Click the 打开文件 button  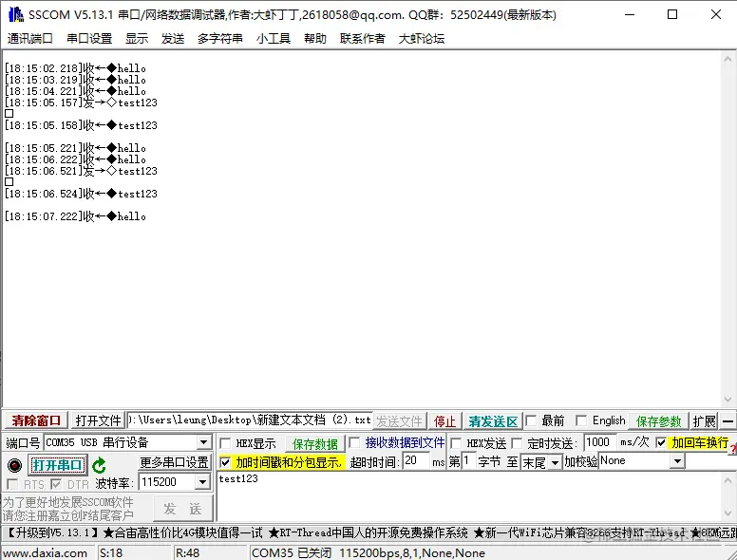[98, 420]
